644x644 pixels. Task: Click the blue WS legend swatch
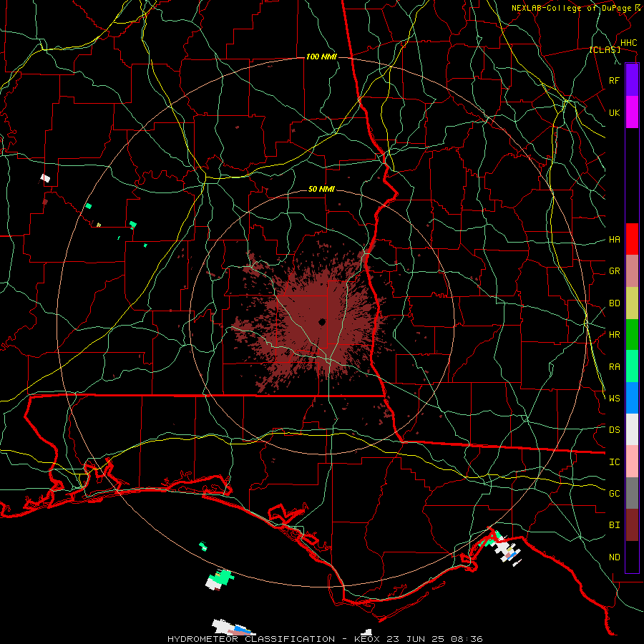632,398
